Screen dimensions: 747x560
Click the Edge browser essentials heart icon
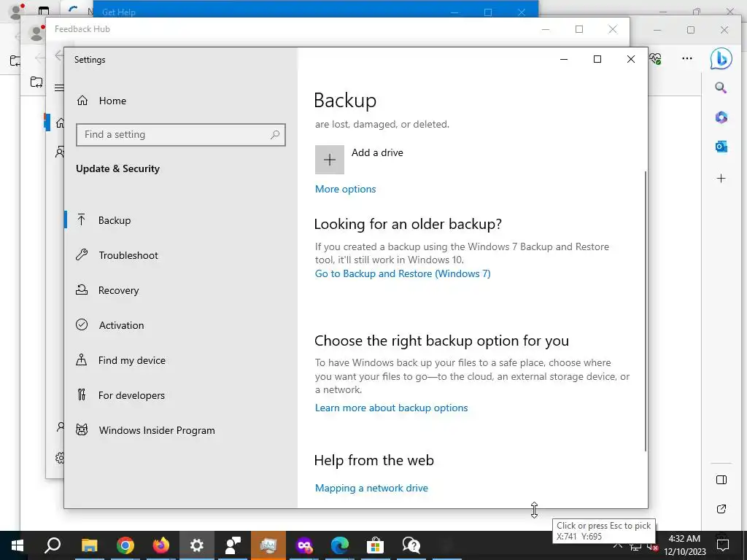pos(656,58)
